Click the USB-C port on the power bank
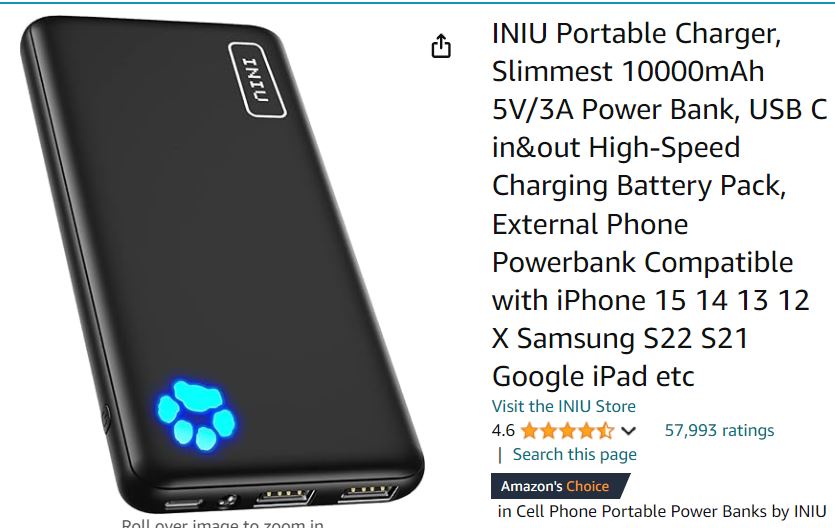This screenshot has width=835, height=528. point(183,504)
